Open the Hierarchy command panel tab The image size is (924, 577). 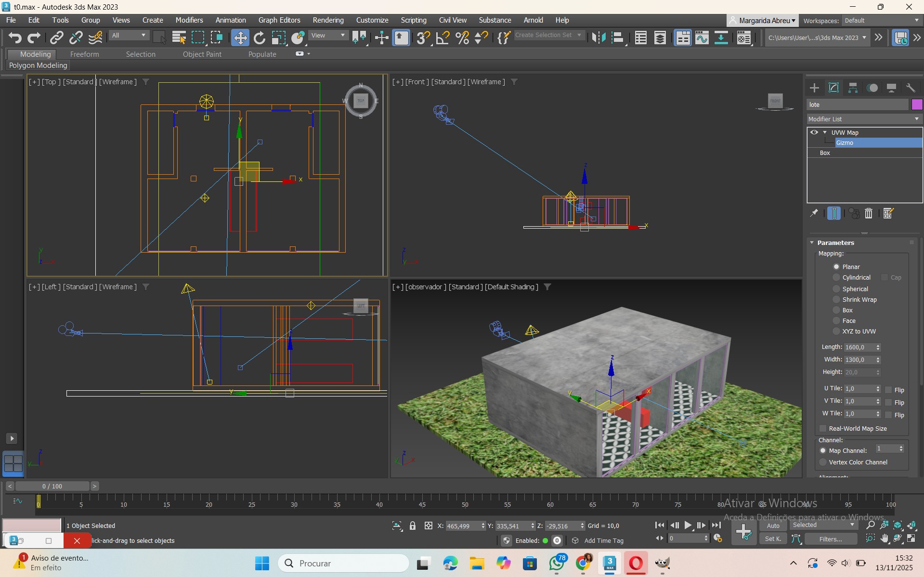(853, 88)
